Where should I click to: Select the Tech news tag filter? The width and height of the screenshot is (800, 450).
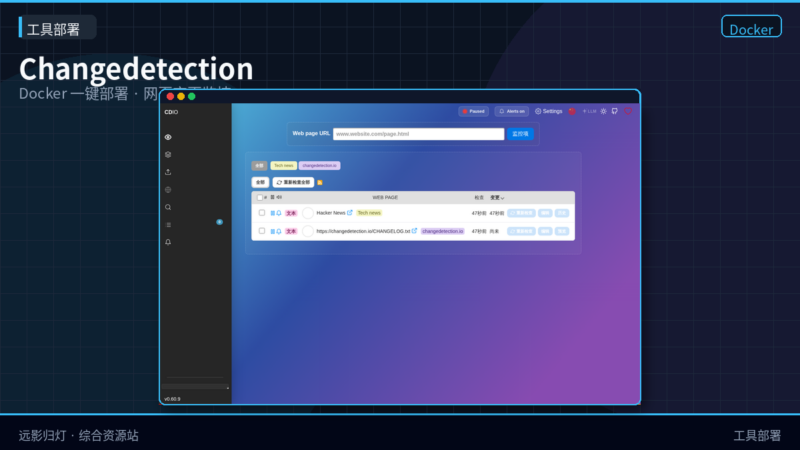pyautogui.click(x=283, y=166)
